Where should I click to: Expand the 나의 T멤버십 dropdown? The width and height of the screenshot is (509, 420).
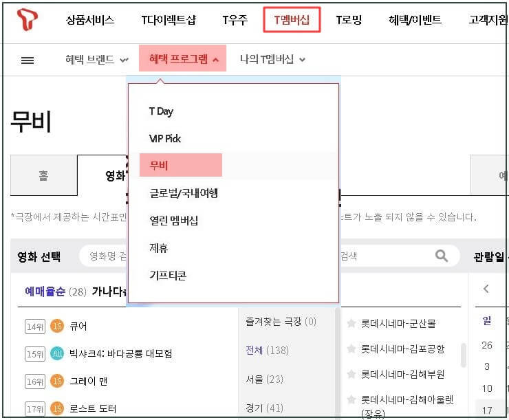coord(272,60)
